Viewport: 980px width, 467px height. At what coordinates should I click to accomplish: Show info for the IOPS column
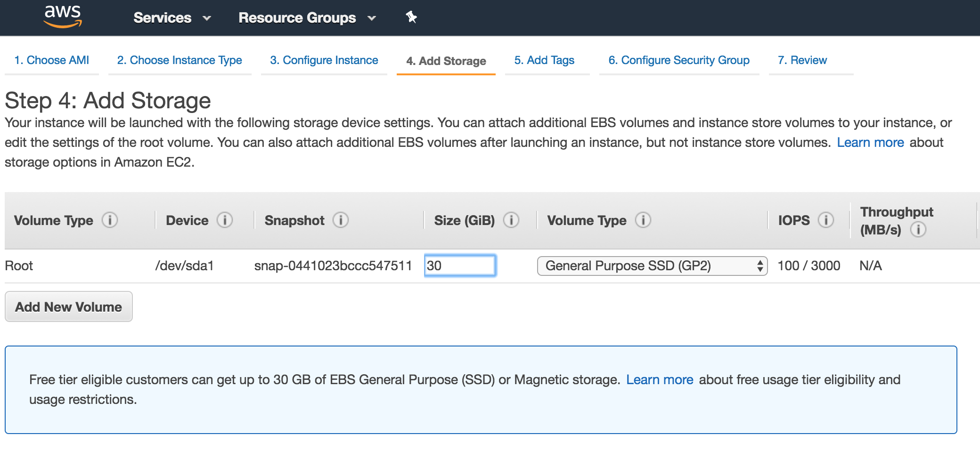click(x=826, y=220)
